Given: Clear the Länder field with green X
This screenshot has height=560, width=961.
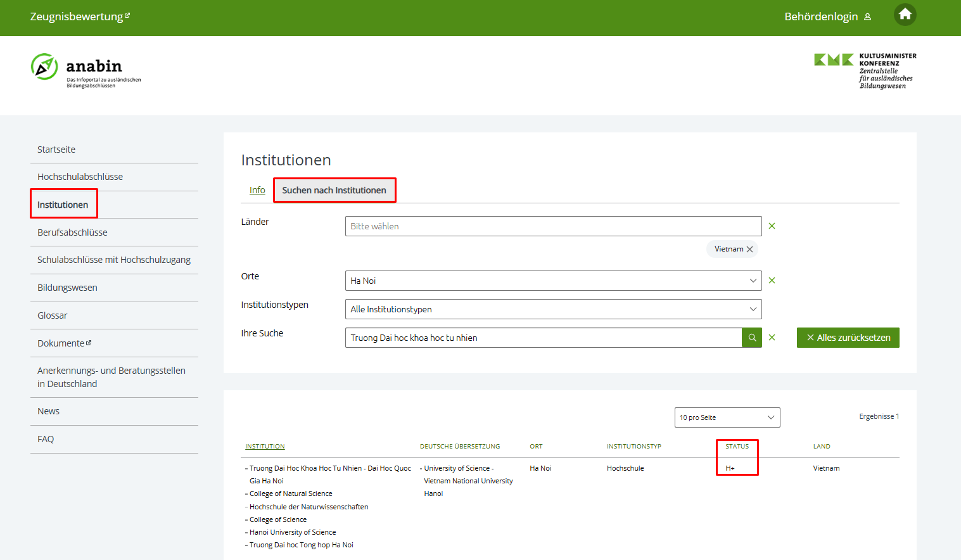Looking at the screenshot, I should 772,226.
